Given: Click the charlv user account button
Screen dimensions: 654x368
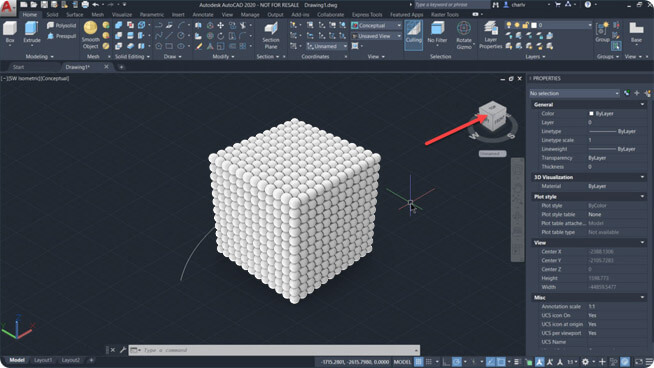Looking at the screenshot, I should 518,5.
